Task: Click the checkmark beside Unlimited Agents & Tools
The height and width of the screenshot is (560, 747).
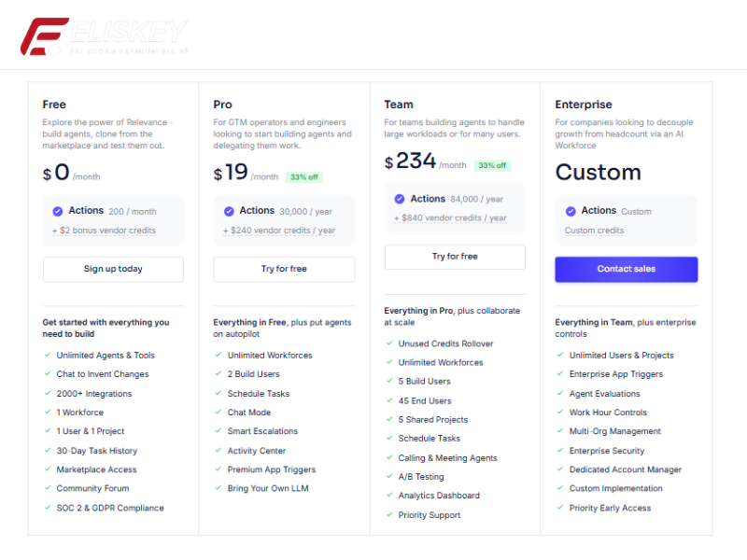Action: point(48,356)
